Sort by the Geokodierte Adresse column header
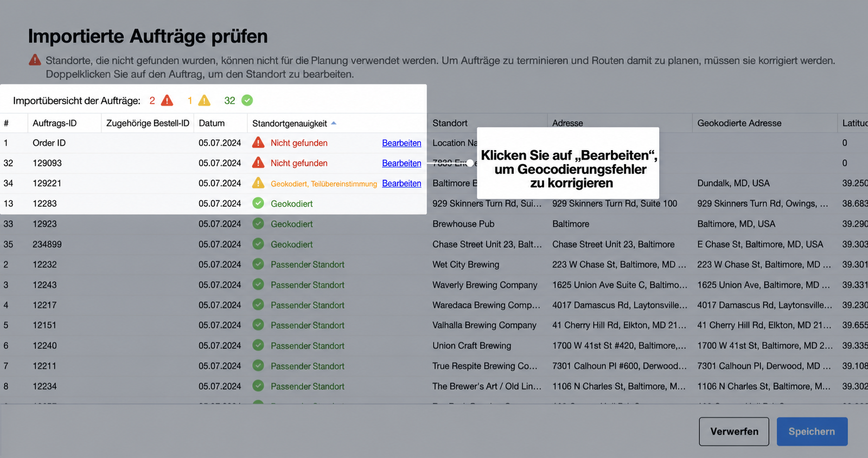This screenshot has height=458, width=868. [739, 123]
